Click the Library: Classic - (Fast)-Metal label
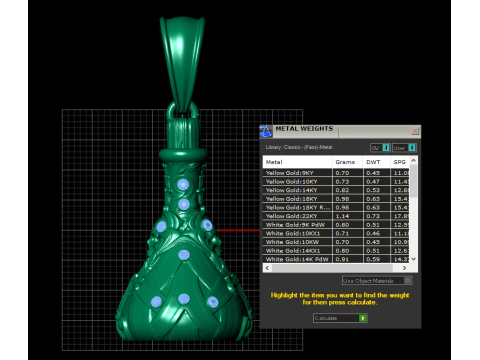Screen dimensions: 480x360 (299, 147)
